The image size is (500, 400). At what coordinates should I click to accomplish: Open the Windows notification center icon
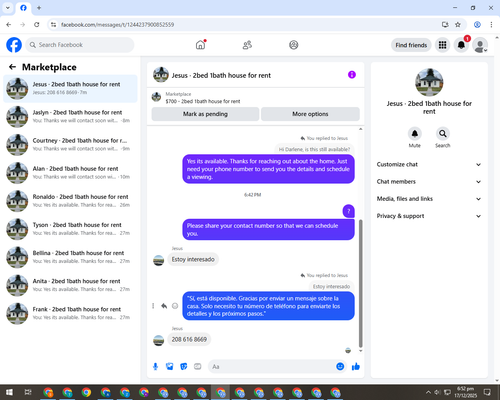(487, 392)
